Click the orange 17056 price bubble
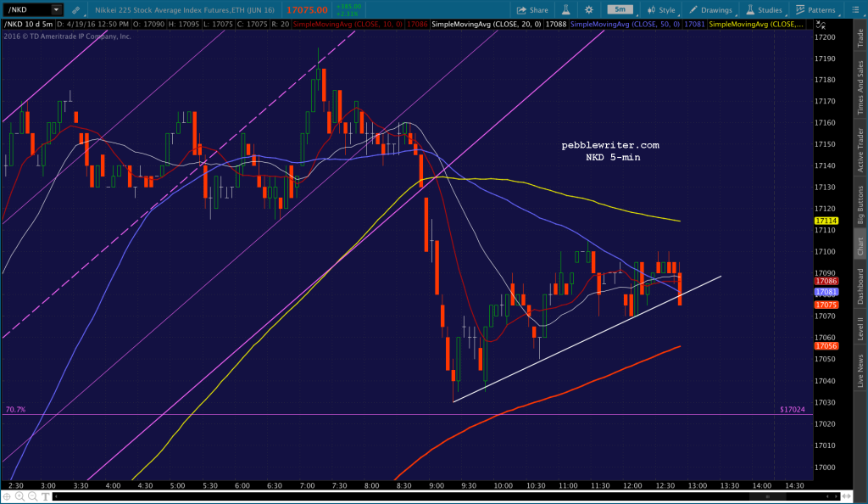Viewport: 868px width, 504px height. (x=826, y=346)
